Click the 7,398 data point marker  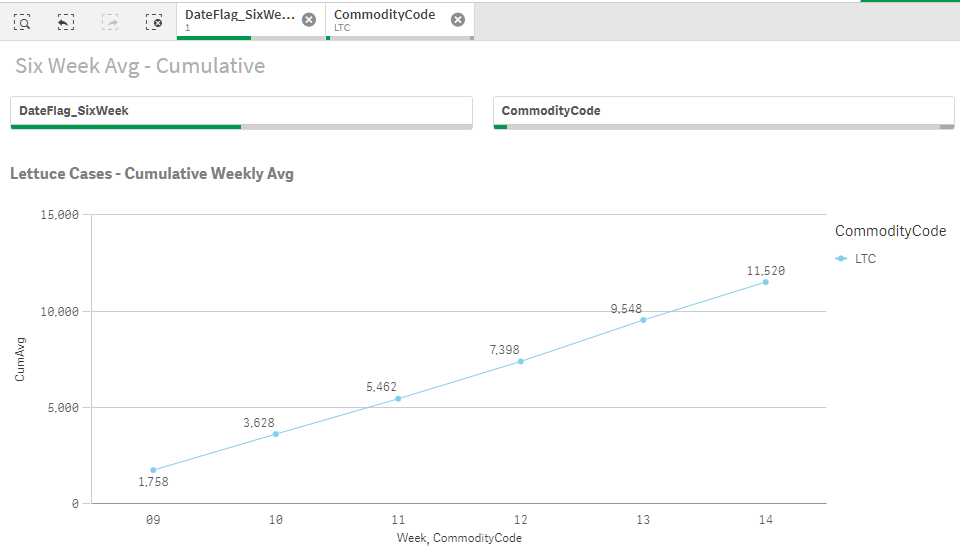point(520,361)
